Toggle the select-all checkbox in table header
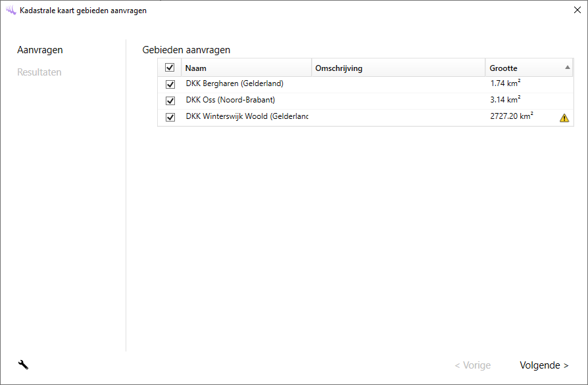Image resolution: width=588 pixels, height=385 pixels. pyautogui.click(x=170, y=68)
